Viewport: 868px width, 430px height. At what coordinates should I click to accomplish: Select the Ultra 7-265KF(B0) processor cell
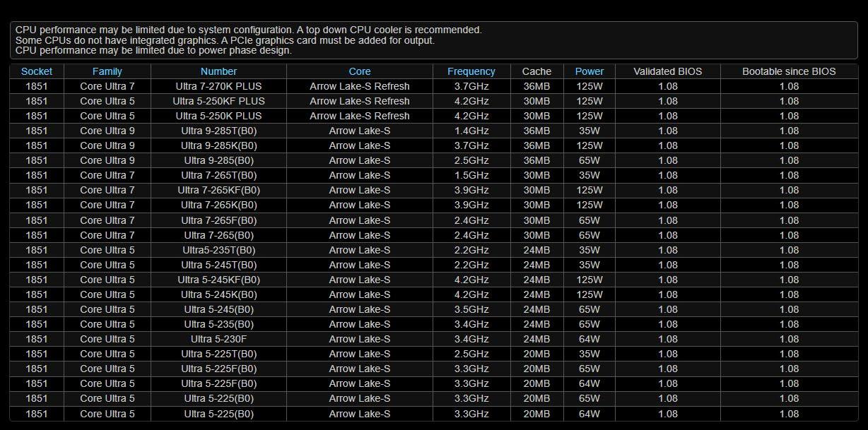point(218,190)
